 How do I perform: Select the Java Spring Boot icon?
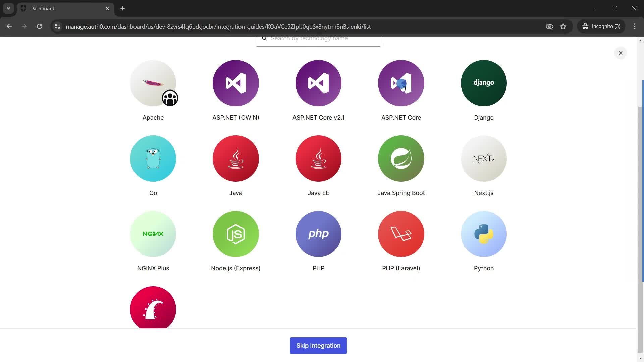401,159
